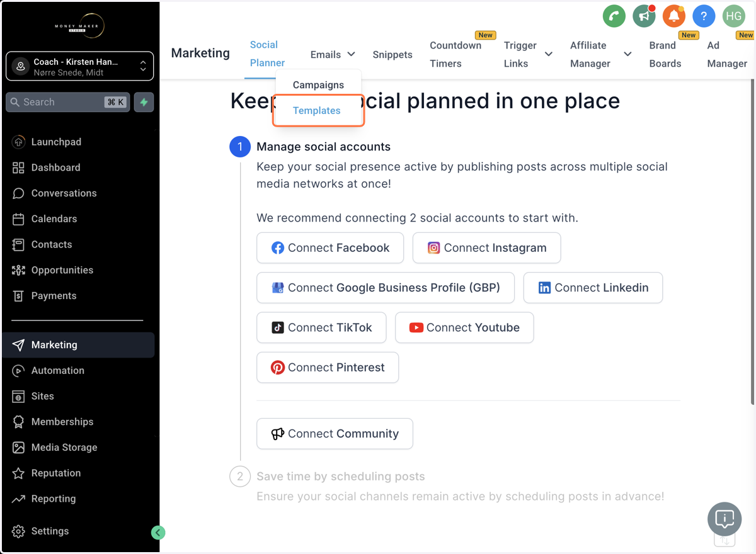Screen dimensions: 756x554
Task: Expand the Trigger Links dropdown chevron
Action: 549,55
